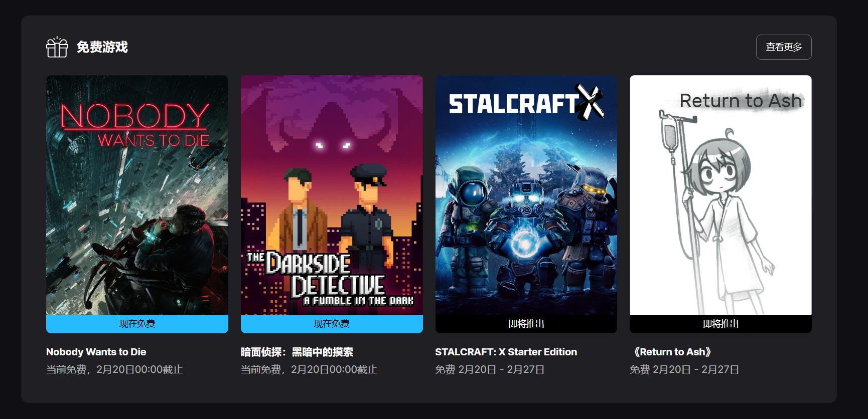Click the gift box icon beside 免费游戏
The height and width of the screenshot is (419, 868).
point(57,47)
